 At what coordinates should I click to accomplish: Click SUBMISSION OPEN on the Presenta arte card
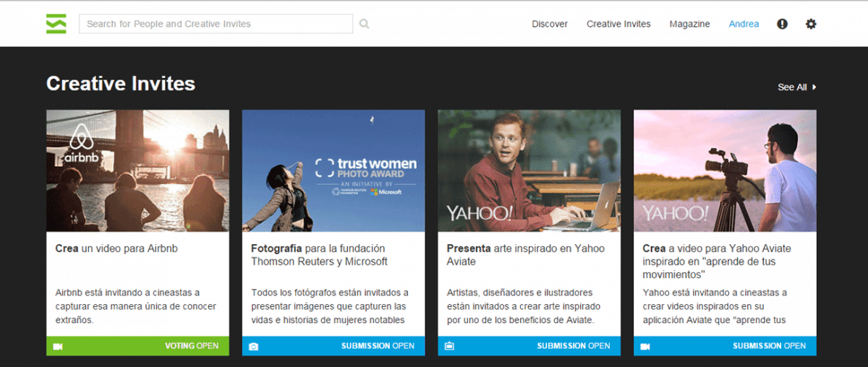click(x=574, y=346)
